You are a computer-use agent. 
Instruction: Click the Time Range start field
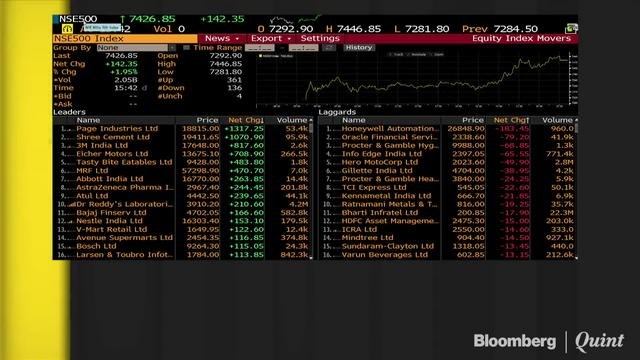coord(260,48)
